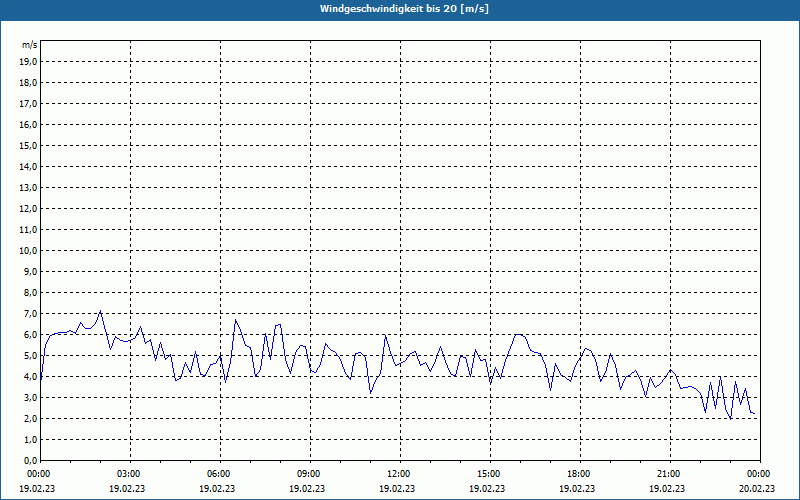Pick the '15,0' y-axis label
This screenshot has width=800, height=500.
pos(28,145)
